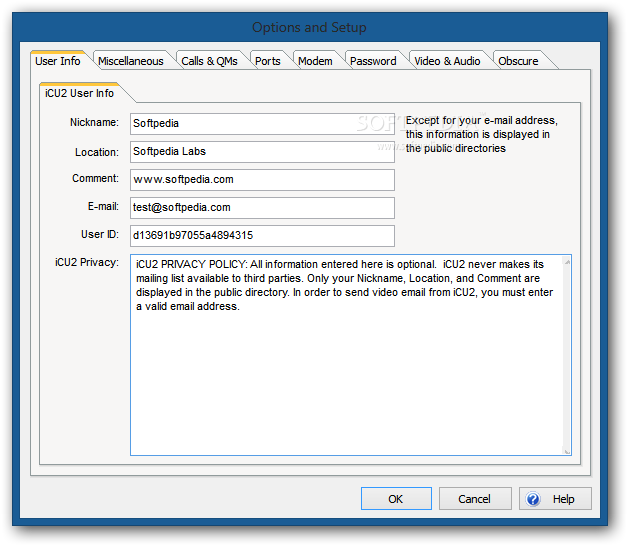This screenshot has width=628, height=546.
Task: Open the Miscellaneous tab
Action: pos(131,61)
